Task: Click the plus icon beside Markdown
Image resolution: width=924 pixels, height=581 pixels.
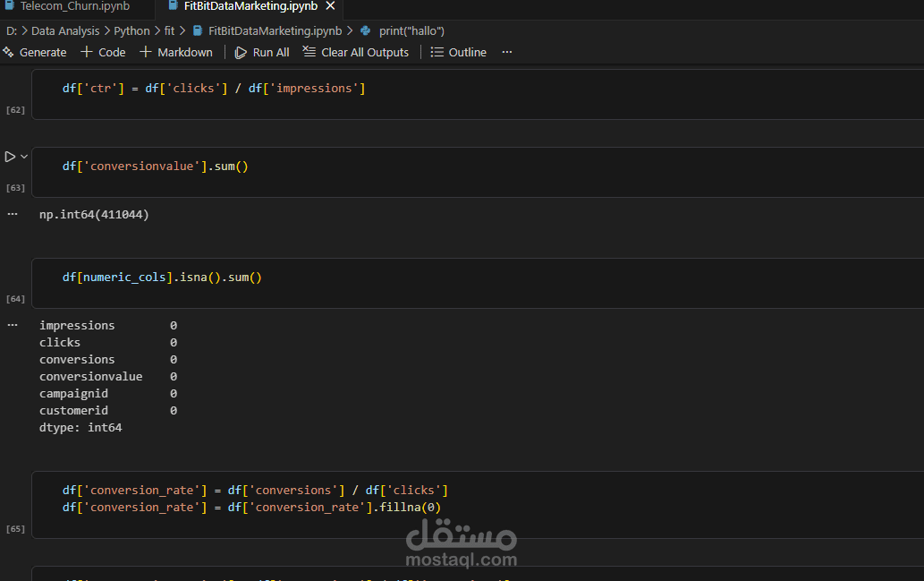Action: 146,52
